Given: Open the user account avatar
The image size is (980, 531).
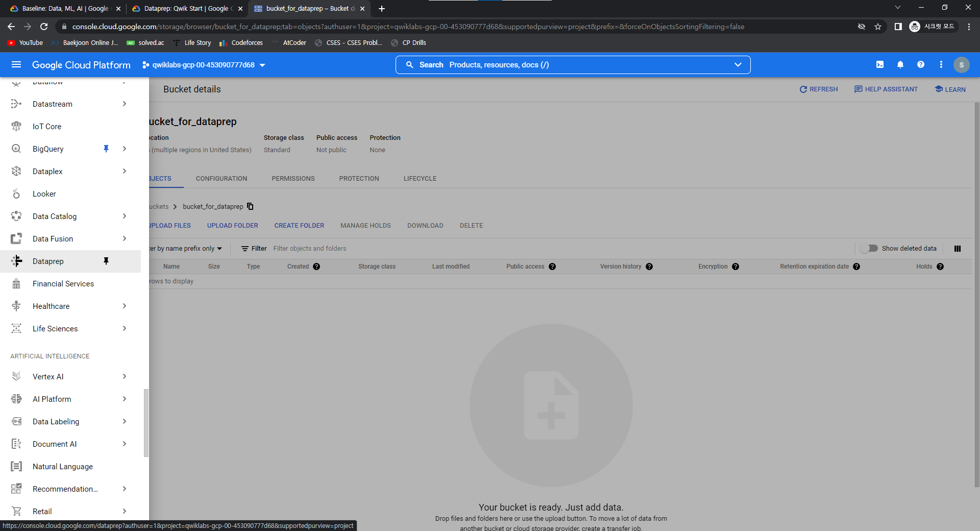Looking at the screenshot, I should (x=962, y=65).
